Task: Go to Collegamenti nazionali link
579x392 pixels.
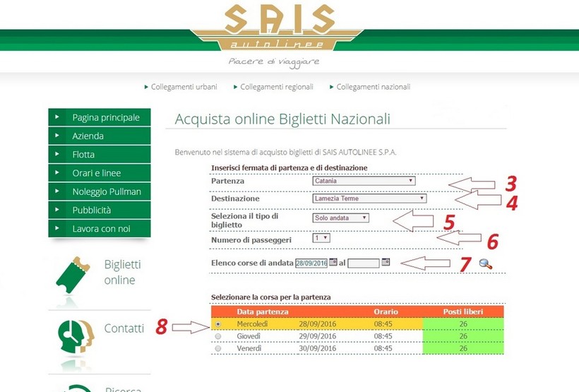Action: pos(373,87)
